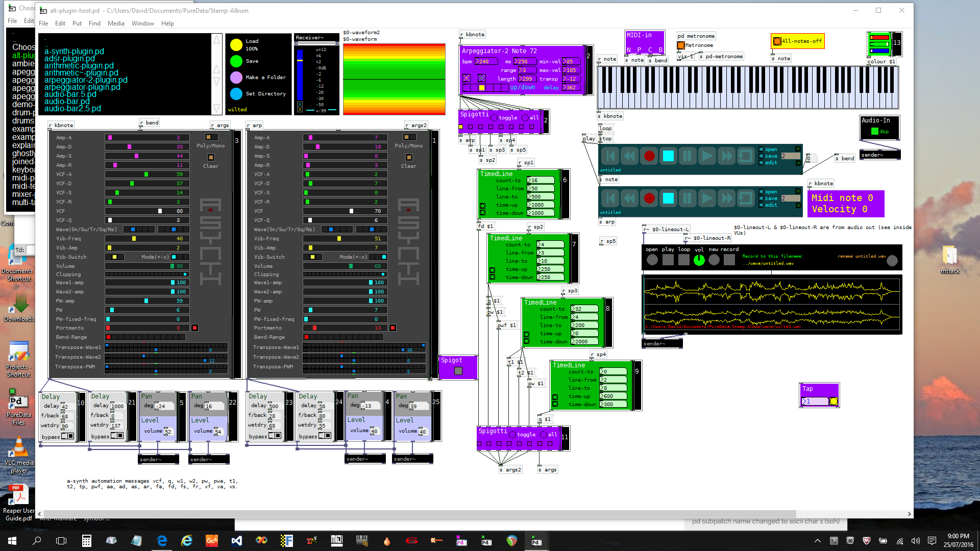The image size is (980, 551).
Task: Click adsr-plugin.pd in file list
Action: click(69, 59)
